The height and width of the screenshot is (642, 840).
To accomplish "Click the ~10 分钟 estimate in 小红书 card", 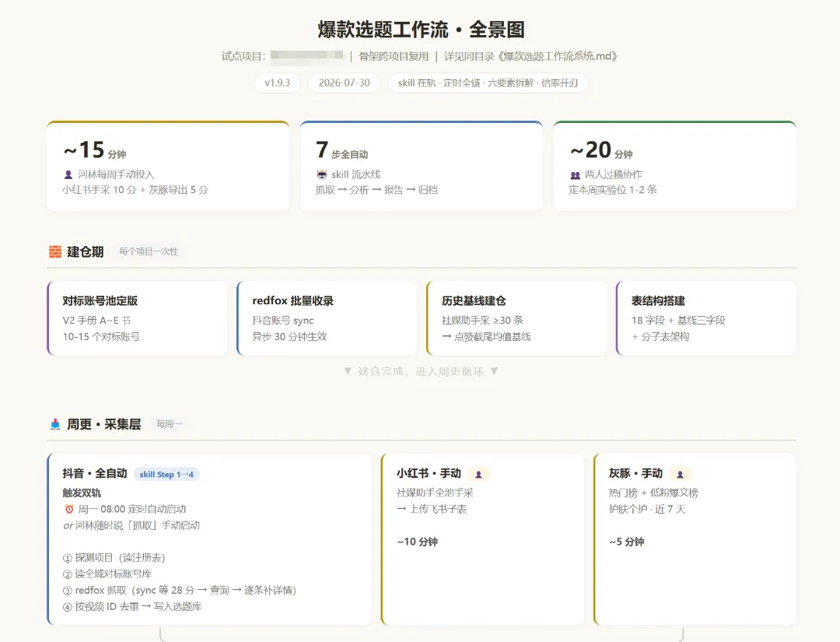I will coord(418,542).
